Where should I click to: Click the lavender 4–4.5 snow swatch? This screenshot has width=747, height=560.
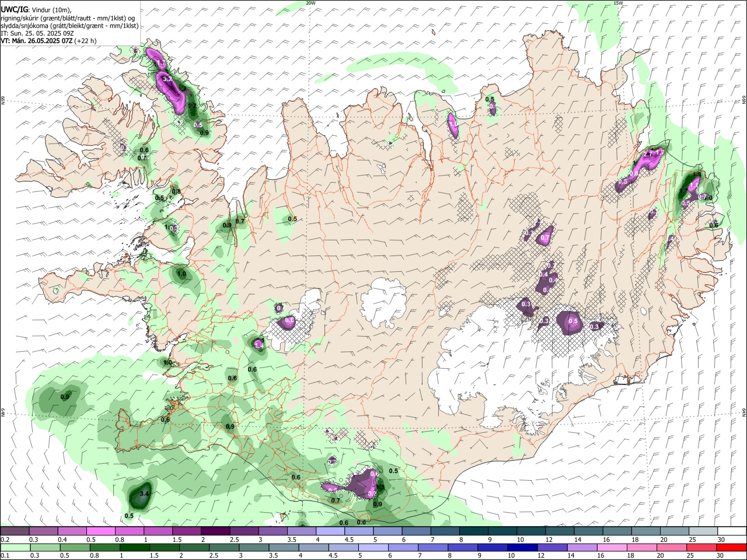tap(330, 531)
